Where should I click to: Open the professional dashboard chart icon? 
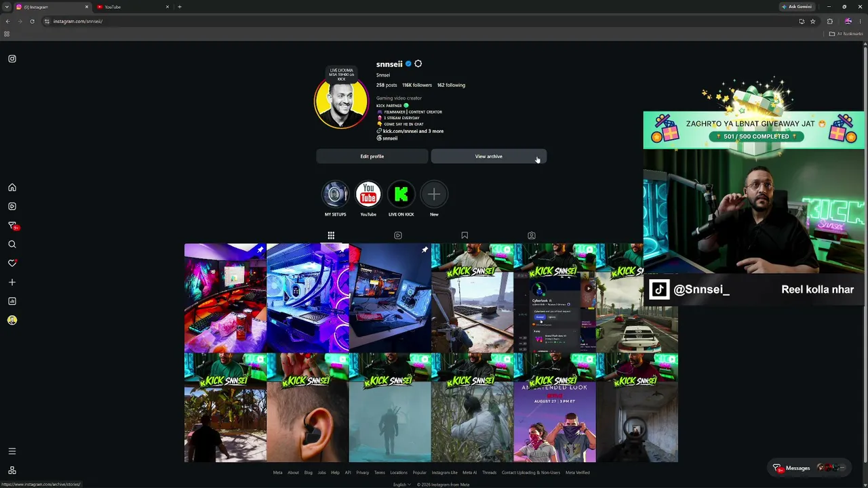pyautogui.click(x=12, y=301)
